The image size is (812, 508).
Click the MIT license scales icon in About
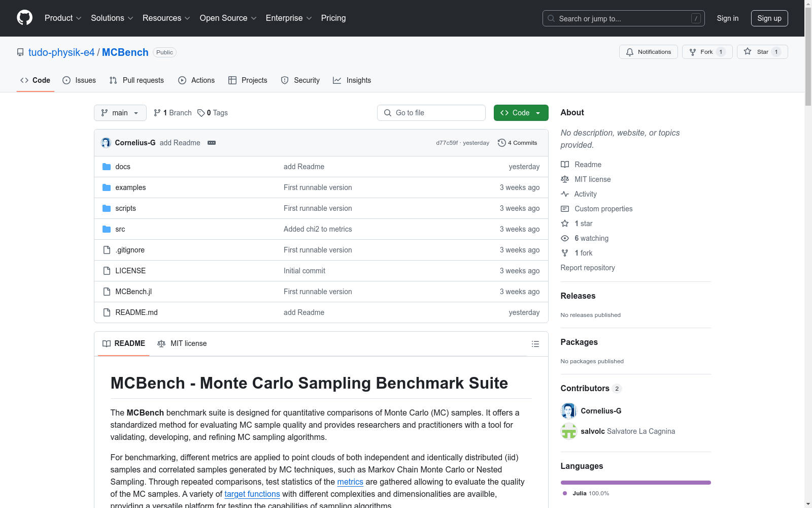click(565, 179)
